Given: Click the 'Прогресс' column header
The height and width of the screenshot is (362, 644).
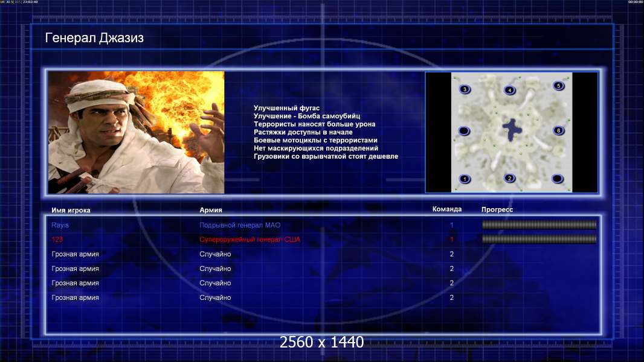Looking at the screenshot, I should (497, 209).
